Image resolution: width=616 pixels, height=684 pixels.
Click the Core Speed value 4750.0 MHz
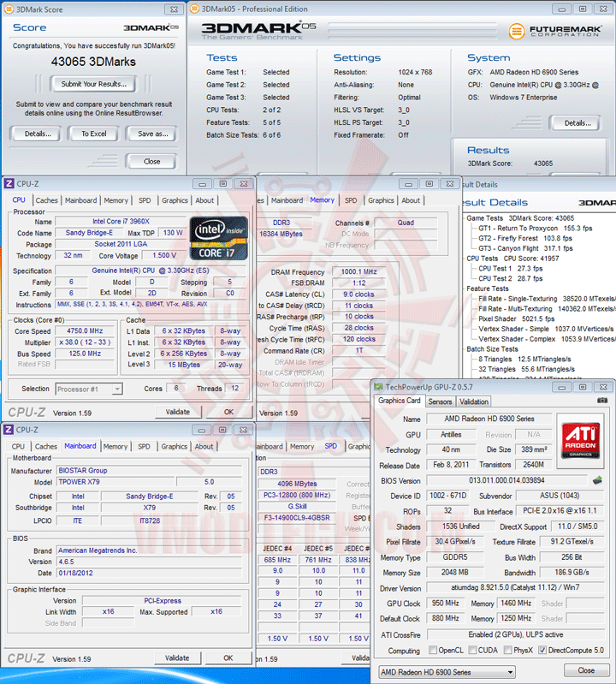click(85, 330)
